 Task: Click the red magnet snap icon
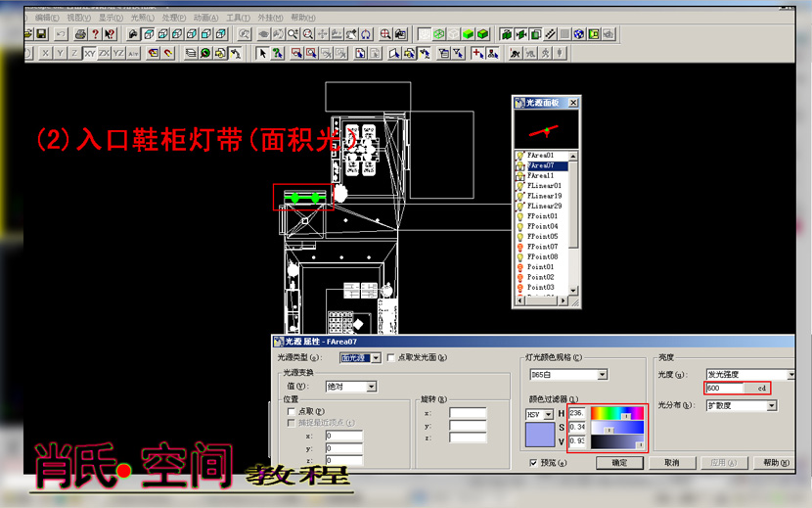click(168, 53)
